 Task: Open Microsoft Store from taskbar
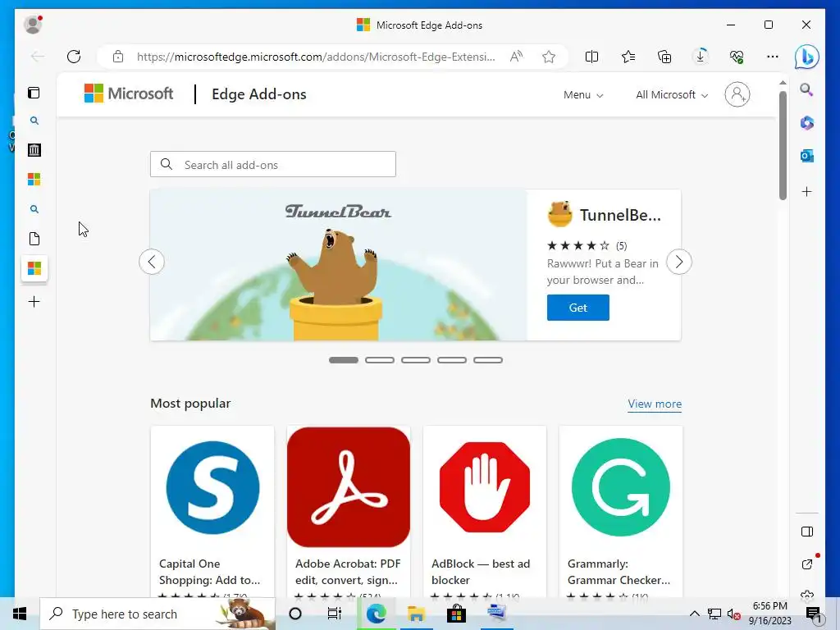456,614
